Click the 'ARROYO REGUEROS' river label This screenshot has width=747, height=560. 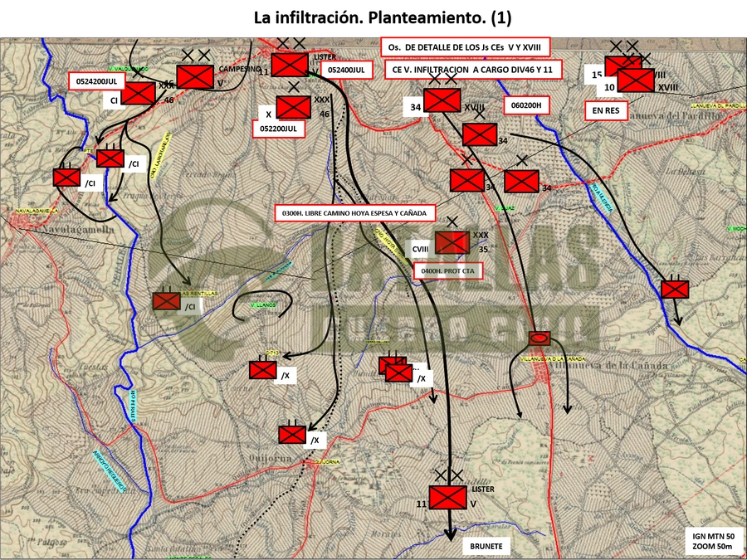(x=109, y=472)
